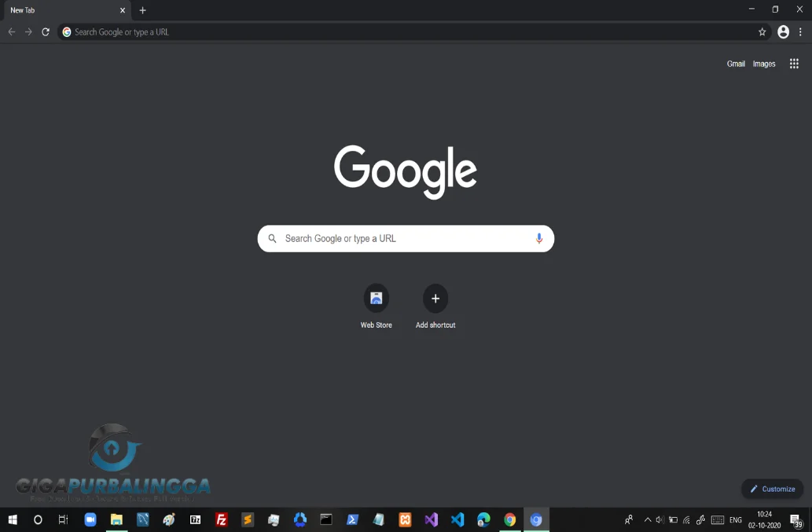812x532 pixels.
Task: Open a new tab with the plus button
Action: coord(141,10)
